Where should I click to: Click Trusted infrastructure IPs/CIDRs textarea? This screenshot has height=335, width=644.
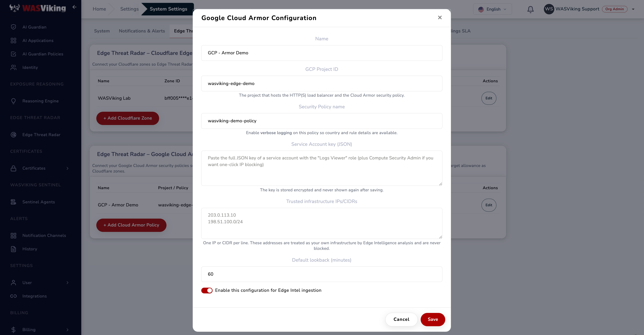click(321, 223)
